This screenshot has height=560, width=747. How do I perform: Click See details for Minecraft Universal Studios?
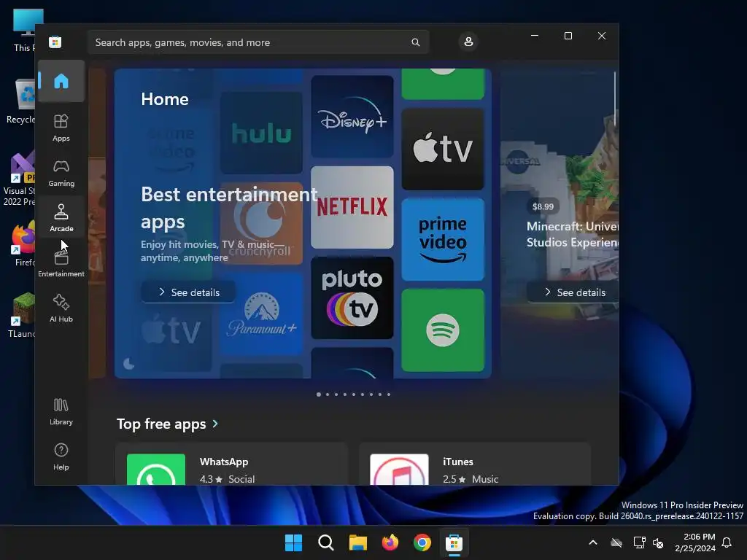point(573,292)
